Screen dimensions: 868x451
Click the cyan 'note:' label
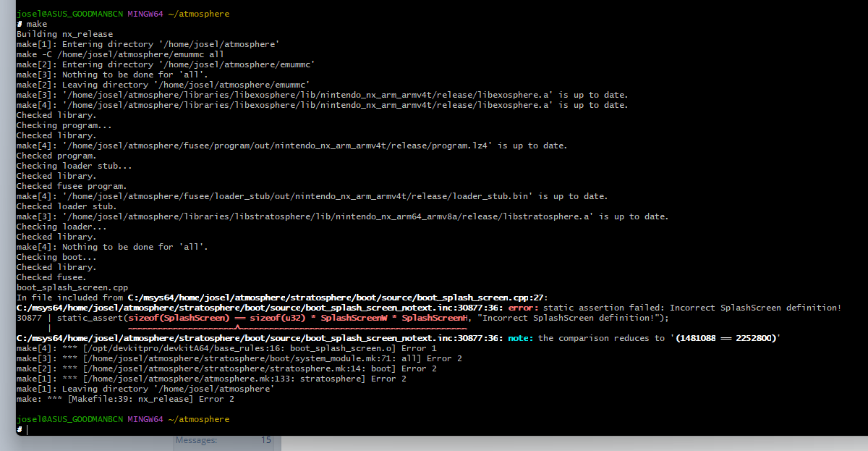(519, 338)
